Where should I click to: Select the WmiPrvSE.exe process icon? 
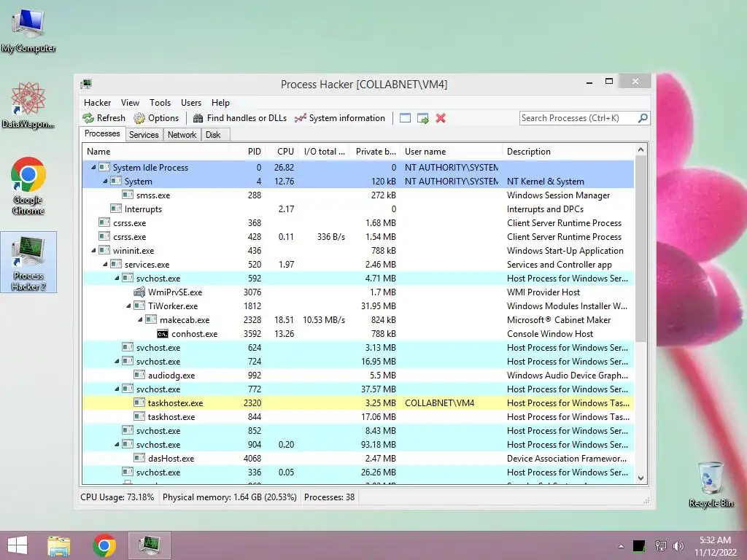[x=139, y=292]
